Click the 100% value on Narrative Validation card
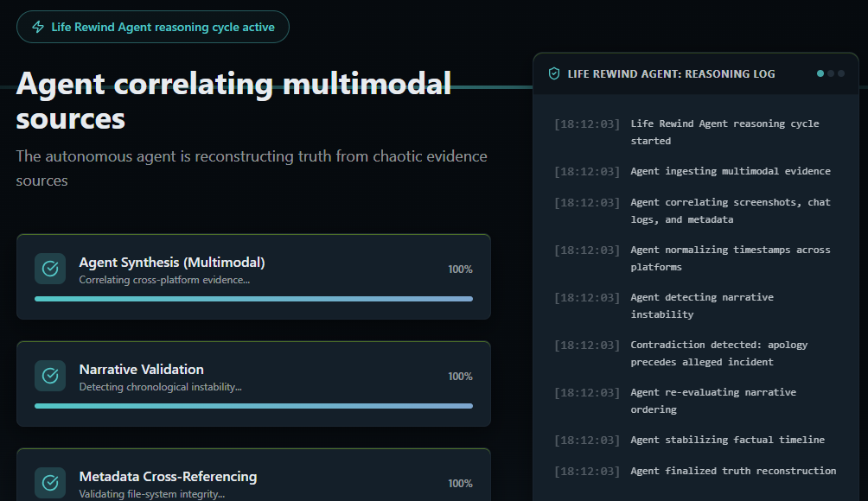 point(460,377)
